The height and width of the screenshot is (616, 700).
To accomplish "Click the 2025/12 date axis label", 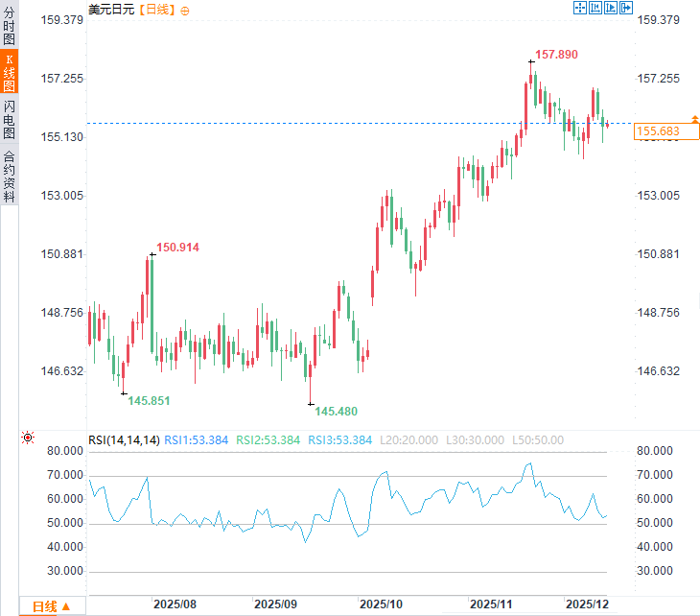I will click(587, 604).
